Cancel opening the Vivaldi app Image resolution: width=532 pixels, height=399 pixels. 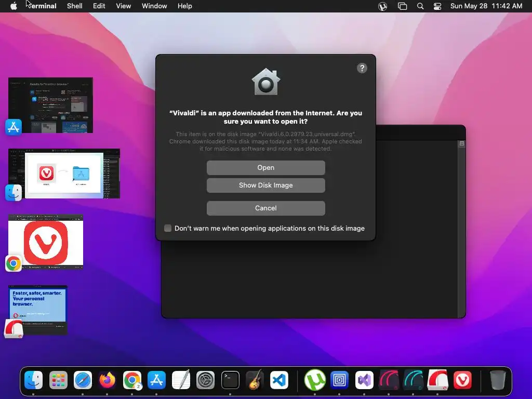tap(265, 208)
